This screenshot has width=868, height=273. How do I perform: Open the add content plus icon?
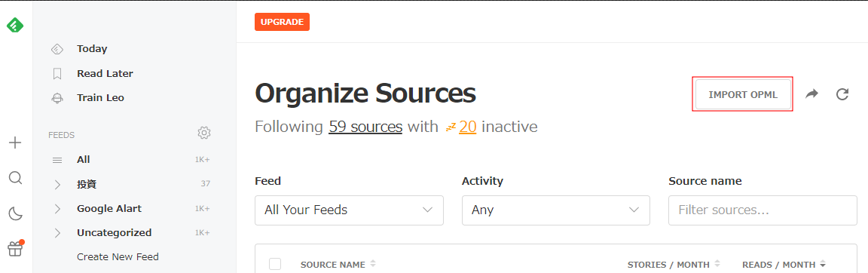pyautogui.click(x=16, y=143)
